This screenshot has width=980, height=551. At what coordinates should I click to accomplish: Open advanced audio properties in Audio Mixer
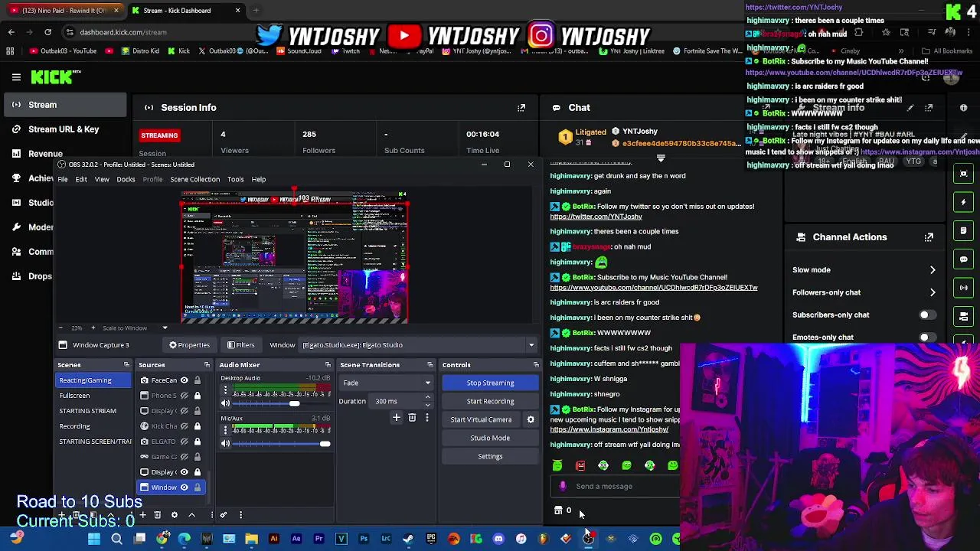tap(224, 515)
